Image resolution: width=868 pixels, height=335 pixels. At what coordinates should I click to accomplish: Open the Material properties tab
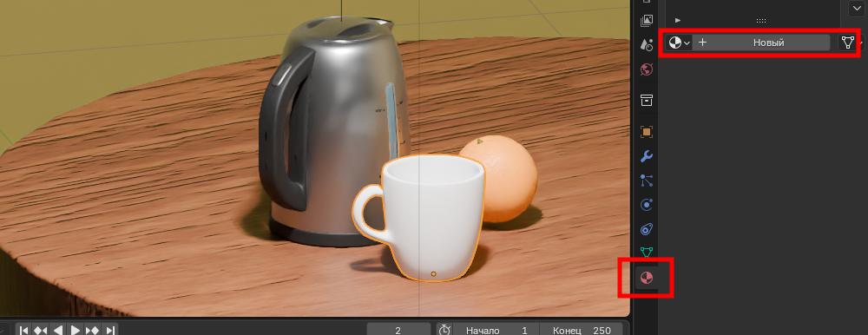(646, 278)
